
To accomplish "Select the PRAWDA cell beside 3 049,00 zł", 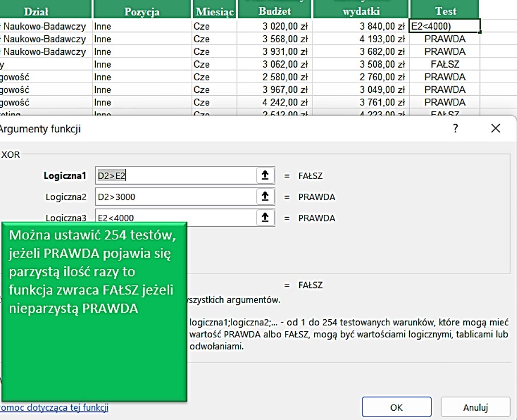I will (445, 89).
